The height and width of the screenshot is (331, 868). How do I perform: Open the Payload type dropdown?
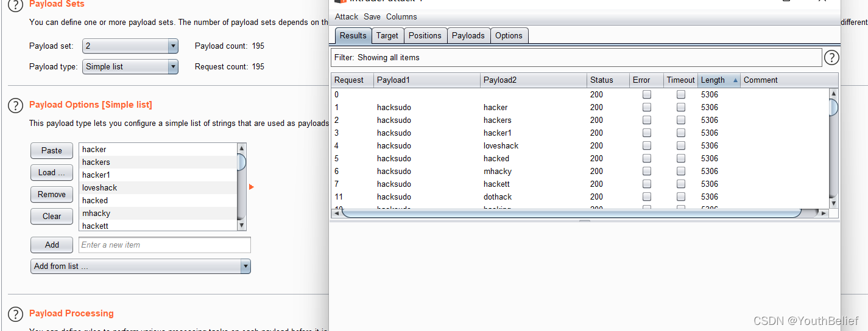tap(130, 67)
